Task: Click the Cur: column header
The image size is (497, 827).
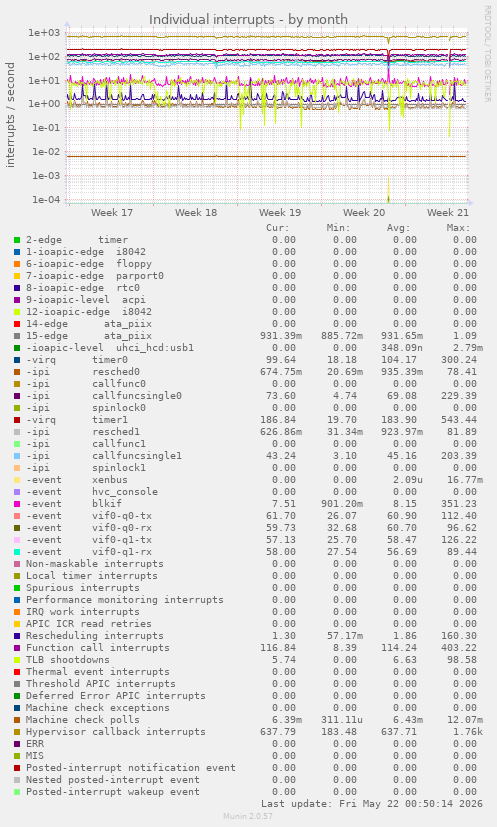Action: click(278, 228)
